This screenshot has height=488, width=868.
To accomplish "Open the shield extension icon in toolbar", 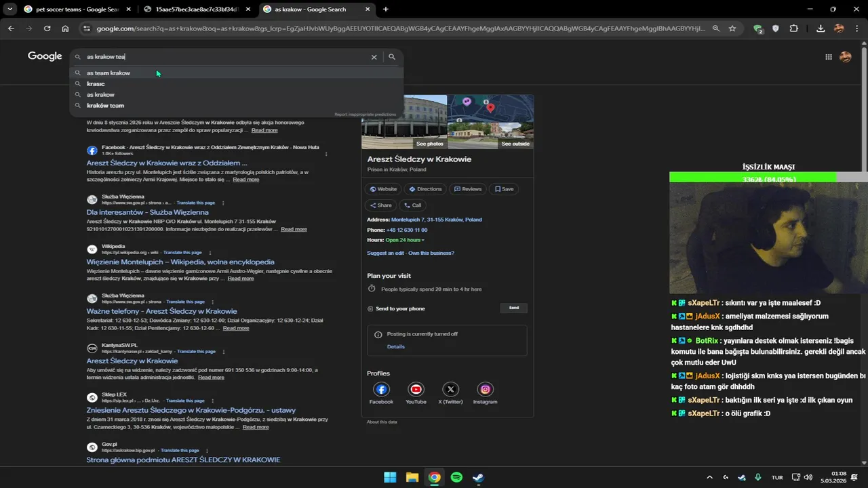I will (776, 28).
